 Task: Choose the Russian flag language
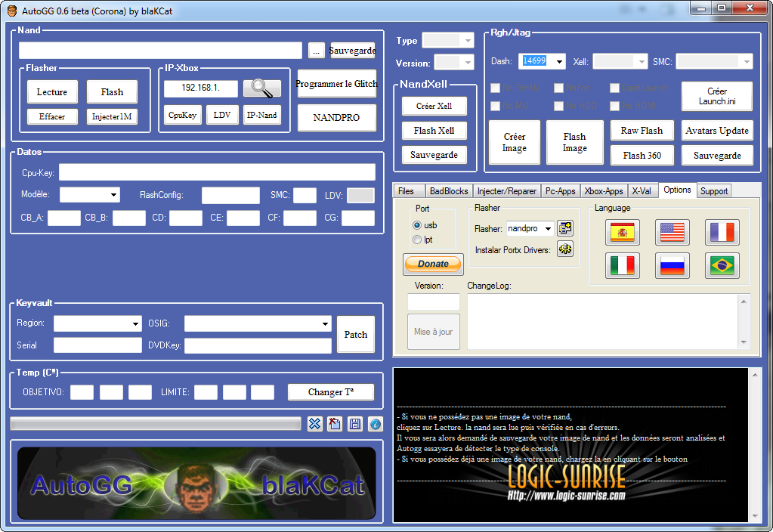pos(672,265)
